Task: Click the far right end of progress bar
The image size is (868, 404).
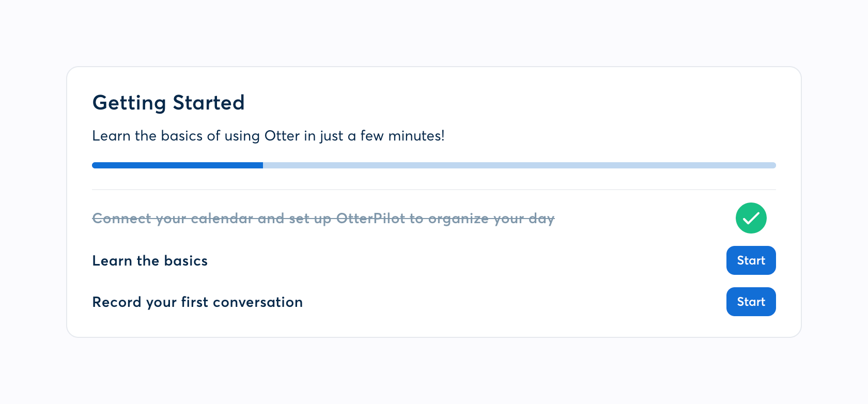Action: [x=773, y=165]
